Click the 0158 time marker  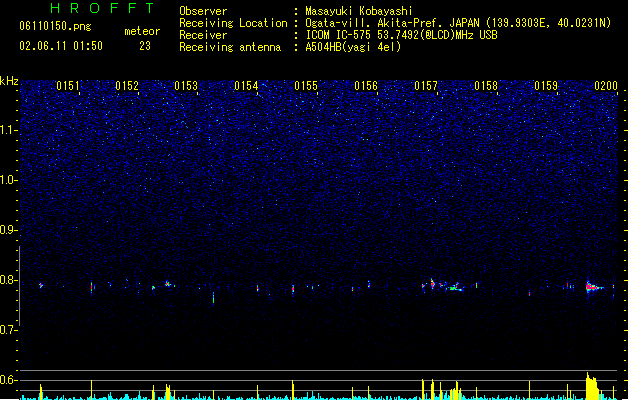[486, 86]
